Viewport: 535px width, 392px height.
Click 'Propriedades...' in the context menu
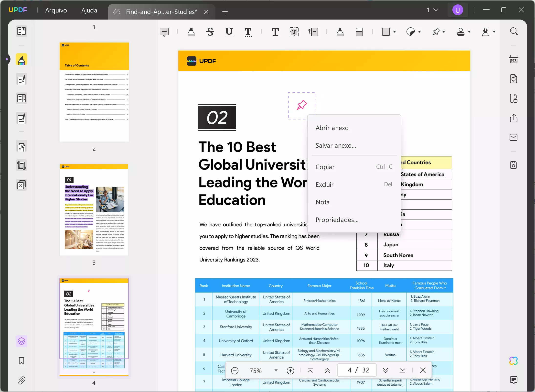click(x=337, y=219)
